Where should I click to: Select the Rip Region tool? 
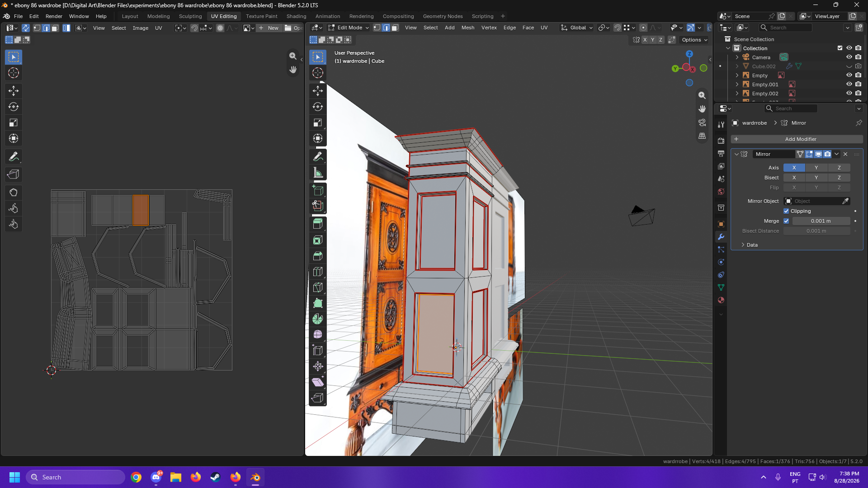pos(318,398)
